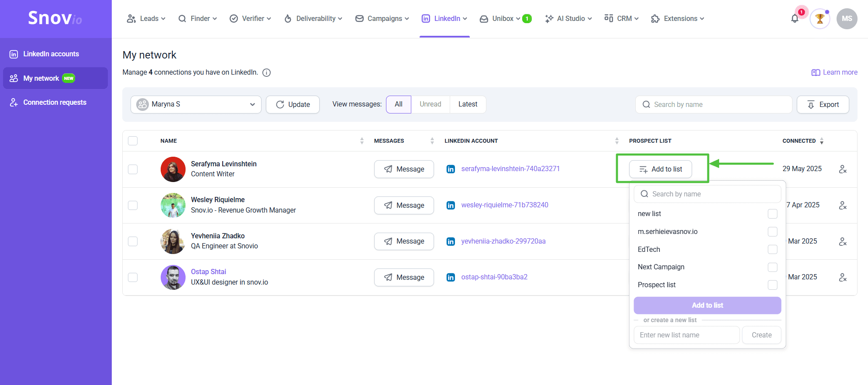
Task: Click the info icon beside connections text
Action: pos(266,72)
